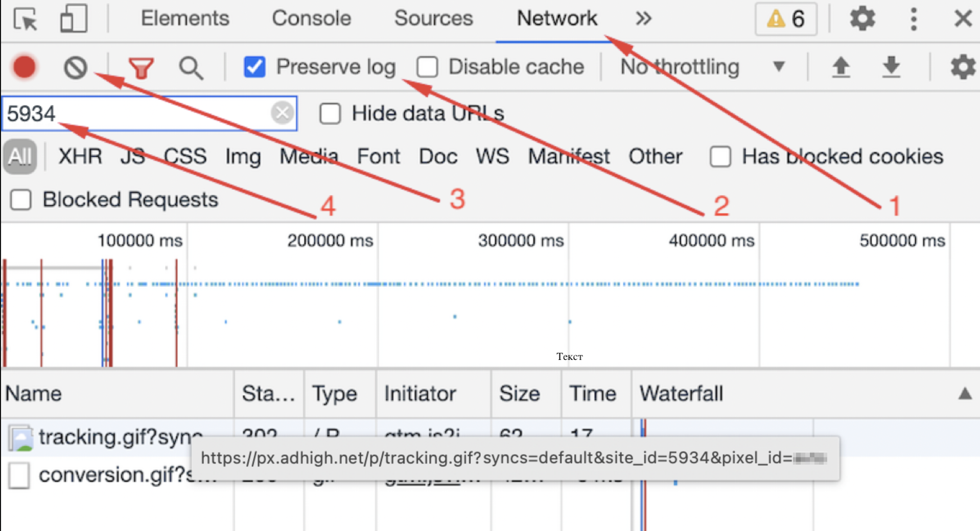Check the Hide data URLs option
980x531 pixels.
pos(330,113)
